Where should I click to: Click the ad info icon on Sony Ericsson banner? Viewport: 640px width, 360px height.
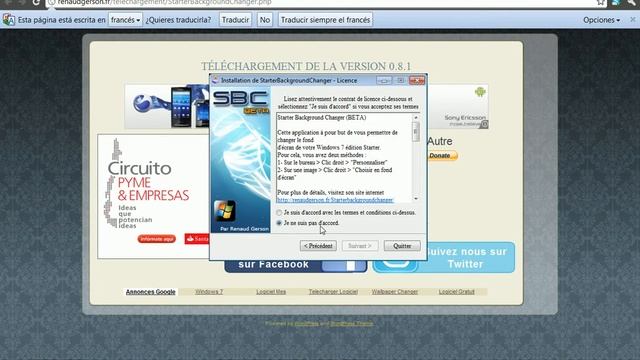(x=484, y=124)
